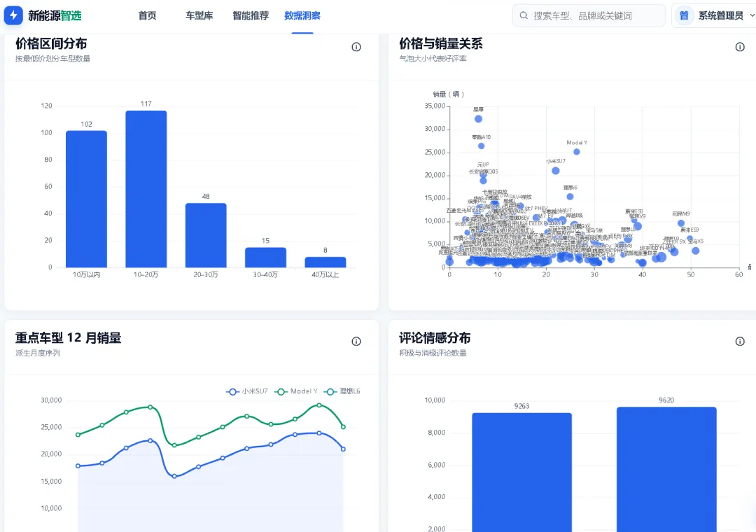Click the 问界M9 scatter bubble

(x=681, y=223)
